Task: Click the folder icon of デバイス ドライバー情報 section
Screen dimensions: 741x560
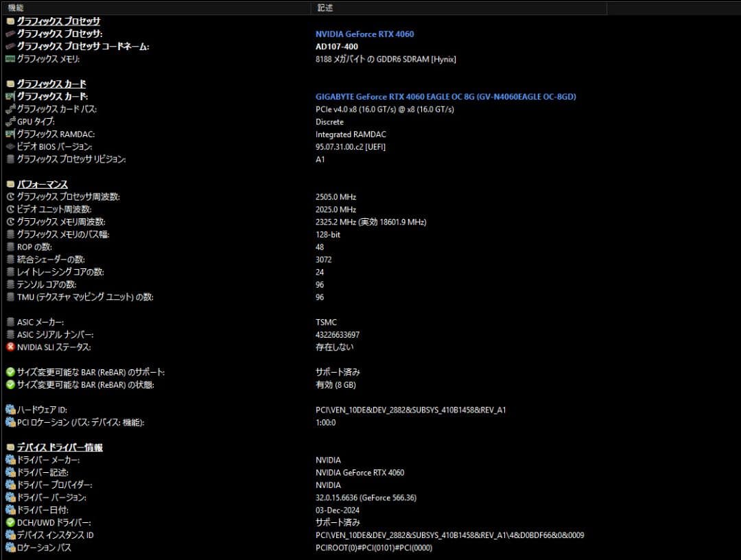Action: point(10,447)
